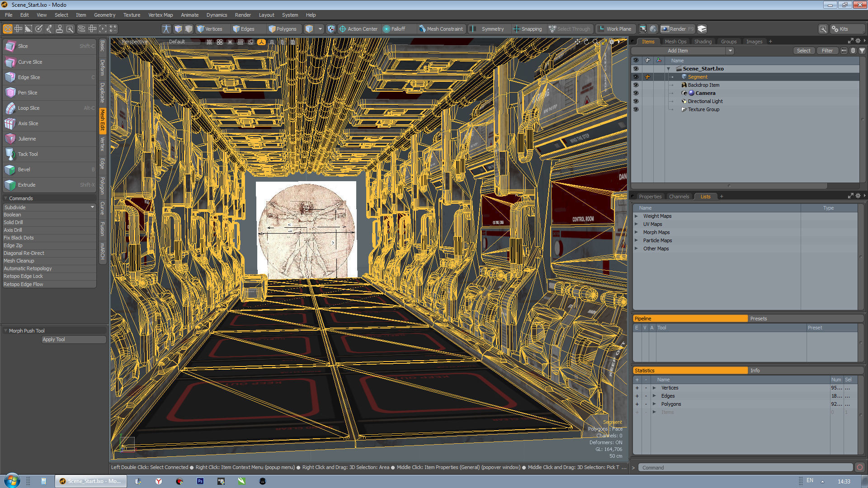The width and height of the screenshot is (868, 488).
Task: Collapse the Scene_Start.lxo tree
Action: coord(669,69)
